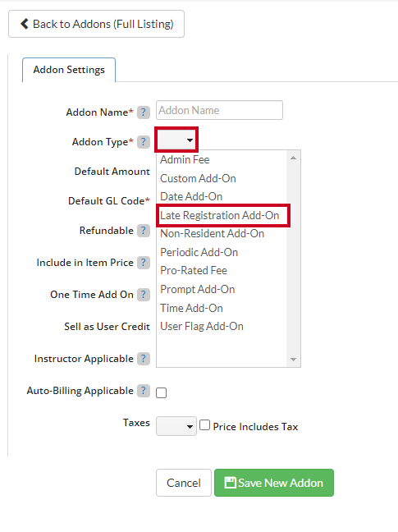398x532 pixels.
Task: Click Instructor Applicable help icon
Action: click(144, 359)
